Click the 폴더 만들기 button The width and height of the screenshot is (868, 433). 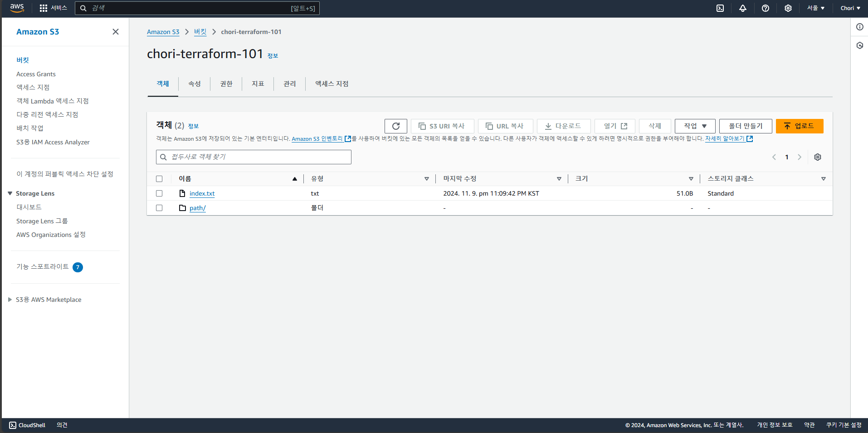746,126
